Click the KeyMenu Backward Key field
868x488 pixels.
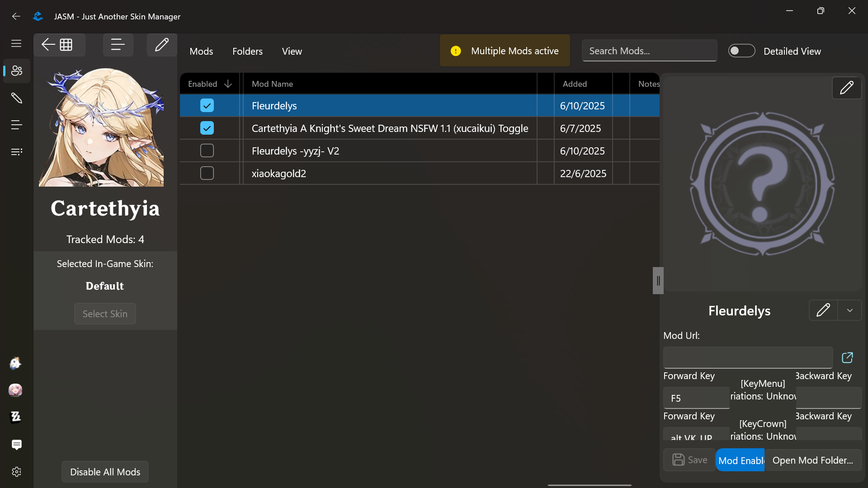[829, 398]
